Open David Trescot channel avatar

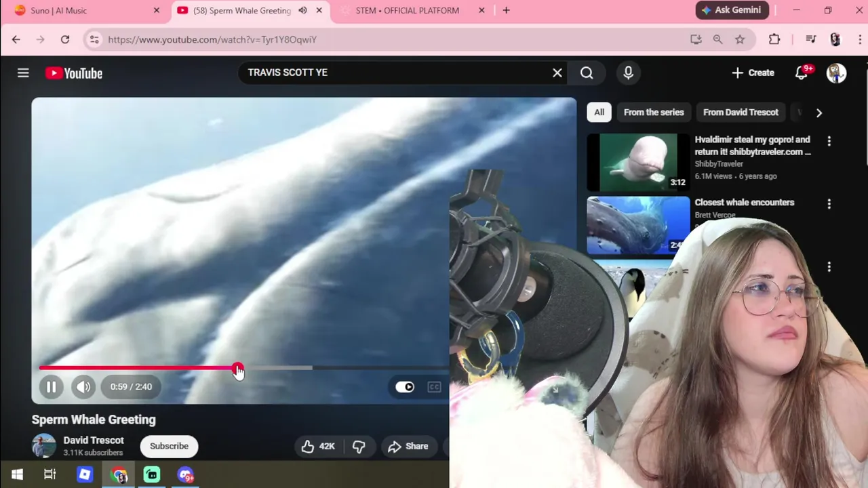pyautogui.click(x=44, y=446)
